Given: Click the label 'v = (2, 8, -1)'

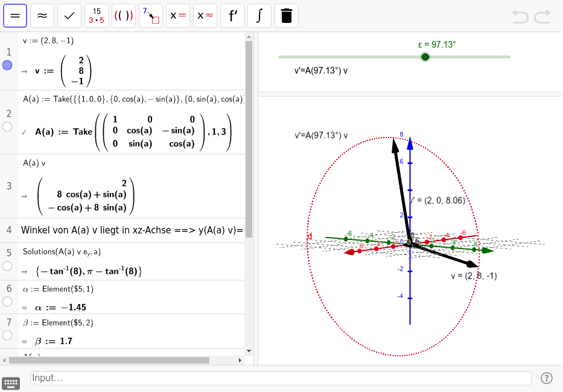Looking at the screenshot, I should (x=474, y=276).
